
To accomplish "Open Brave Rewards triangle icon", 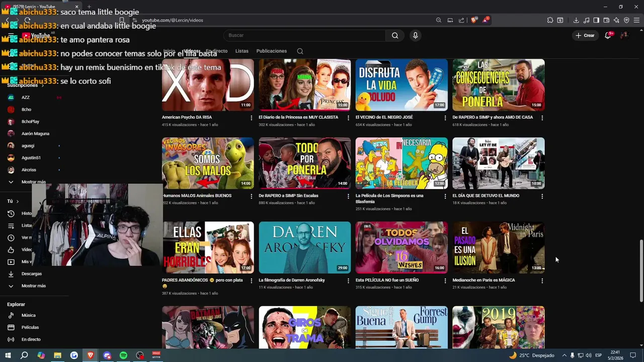I will 486,20.
